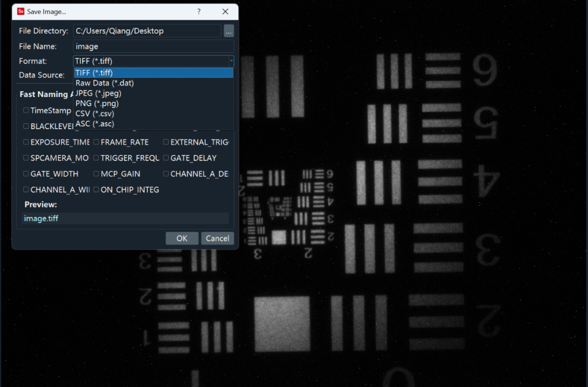This screenshot has width=588, height=387.
Task: Check the EXPOSURE_TIME option
Action: (26, 142)
